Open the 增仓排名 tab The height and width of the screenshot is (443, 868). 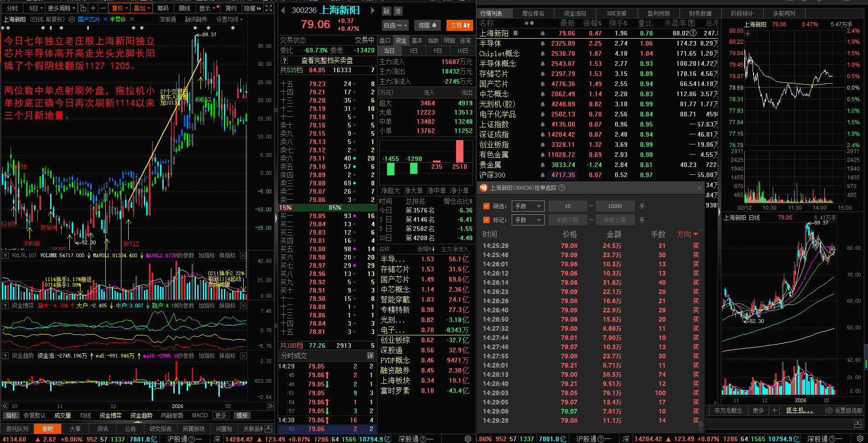coord(533,13)
